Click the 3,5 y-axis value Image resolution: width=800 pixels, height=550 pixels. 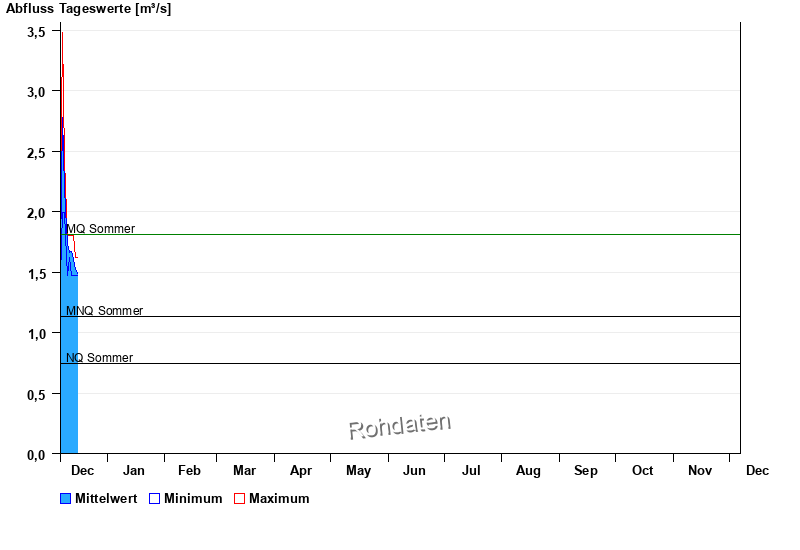tap(36, 32)
